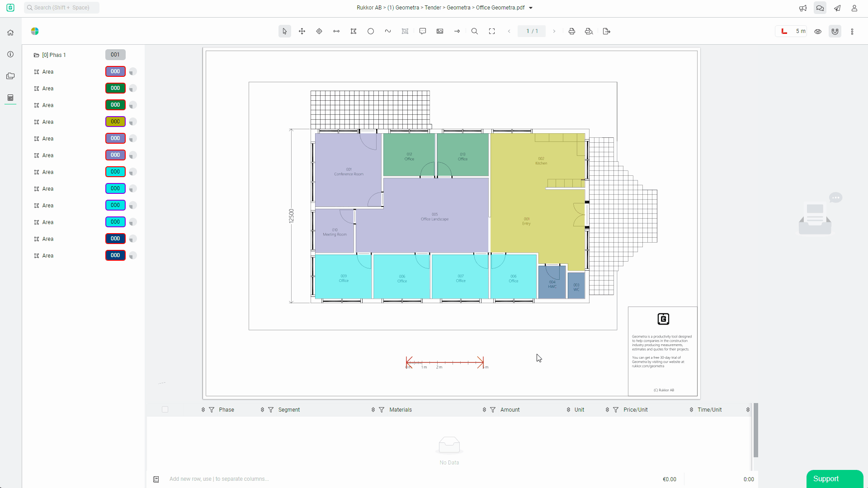Select the line measurement tool
This screenshot has height=488, width=868.
point(336,31)
